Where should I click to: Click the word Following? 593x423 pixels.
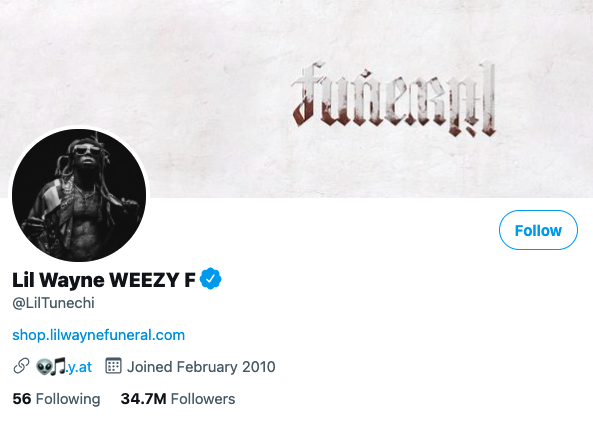tap(68, 399)
